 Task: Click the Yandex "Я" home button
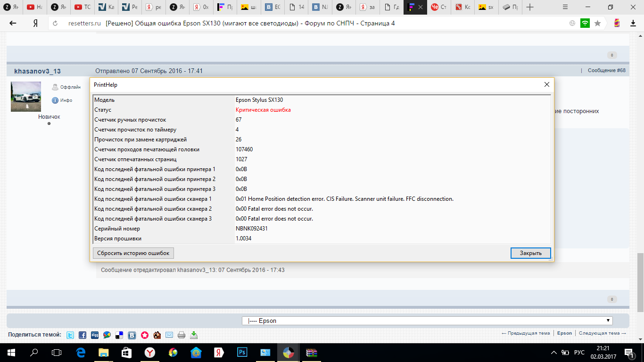pyautogui.click(x=35, y=23)
